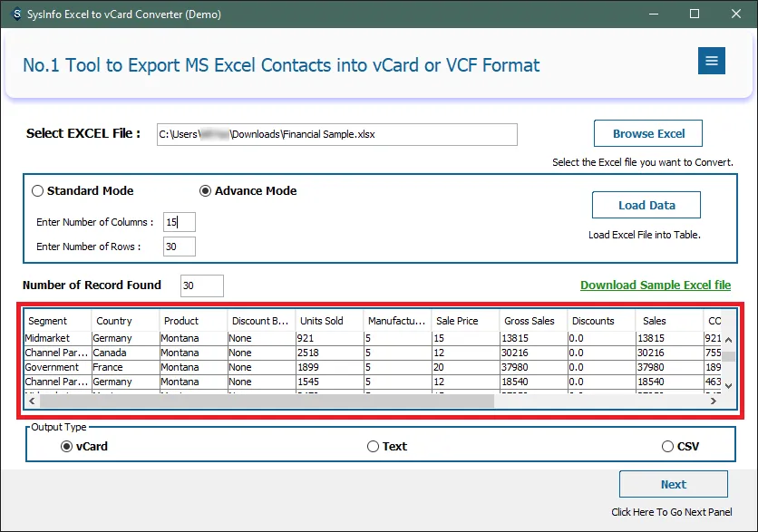Click gross sales cell 37980
758x532 pixels.
click(x=533, y=367)
